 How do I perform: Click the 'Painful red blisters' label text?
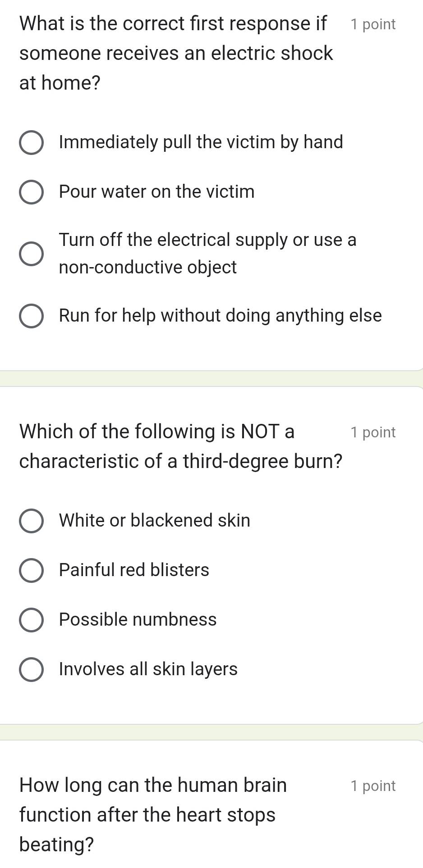(134, 570)
